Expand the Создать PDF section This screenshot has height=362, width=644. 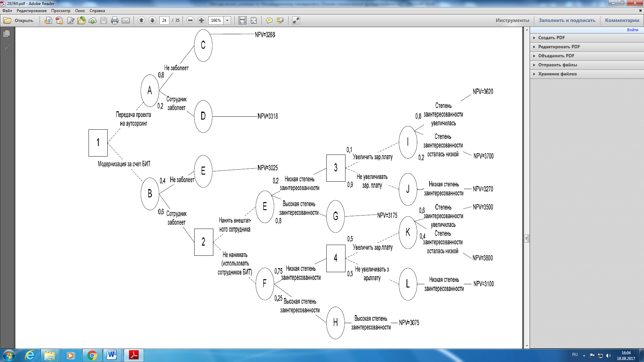[587, 38]
